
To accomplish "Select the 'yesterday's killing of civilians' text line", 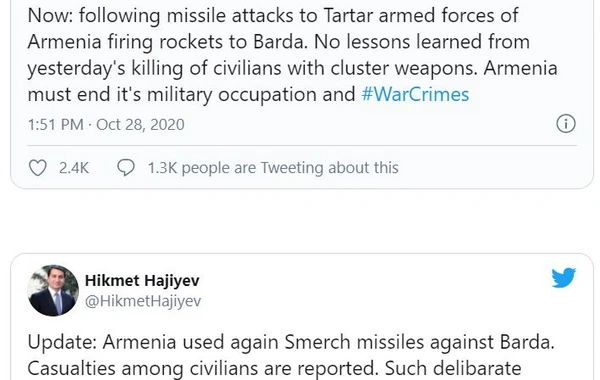I will 292,68.
